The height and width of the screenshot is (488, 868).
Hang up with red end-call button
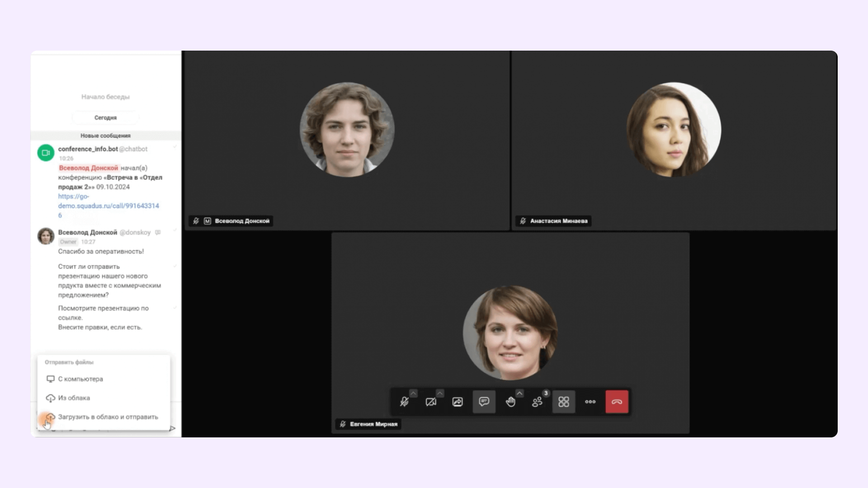[617, 402]
